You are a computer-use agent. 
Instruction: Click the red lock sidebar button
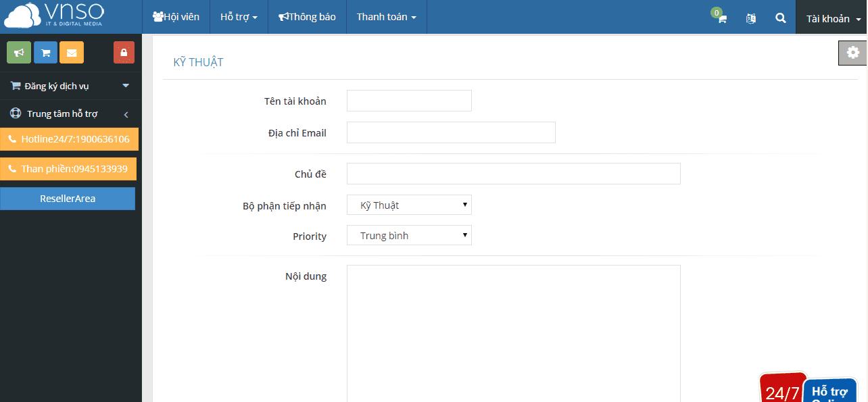124,53
